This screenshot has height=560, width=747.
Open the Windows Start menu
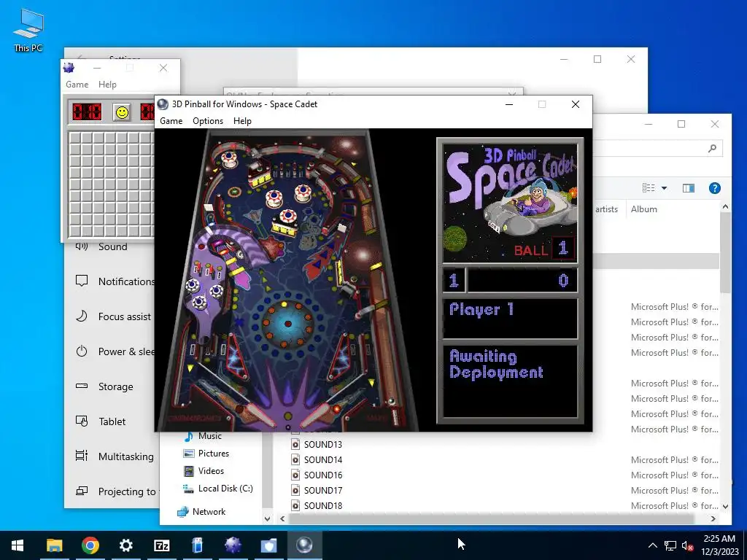(x=18, y=545)
